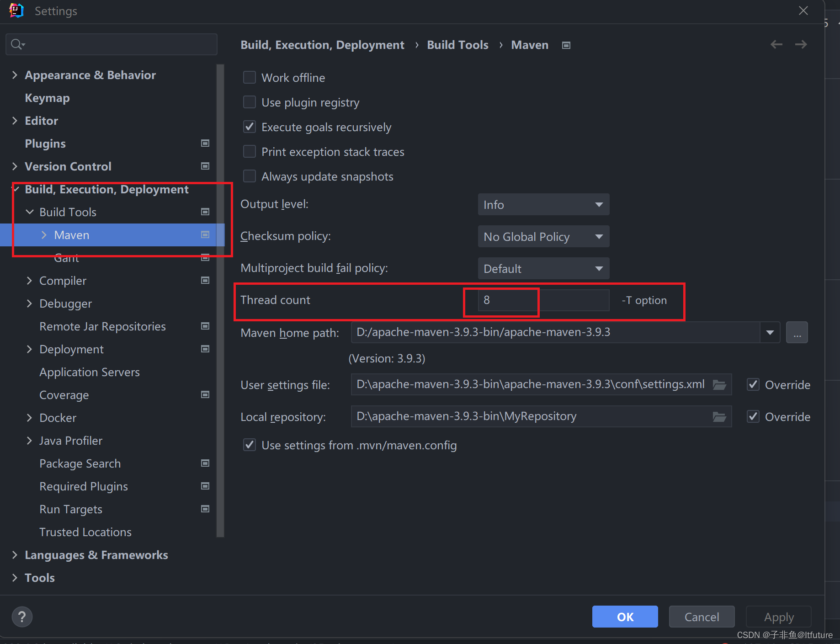Close the Settings dialog

[803, 11]
